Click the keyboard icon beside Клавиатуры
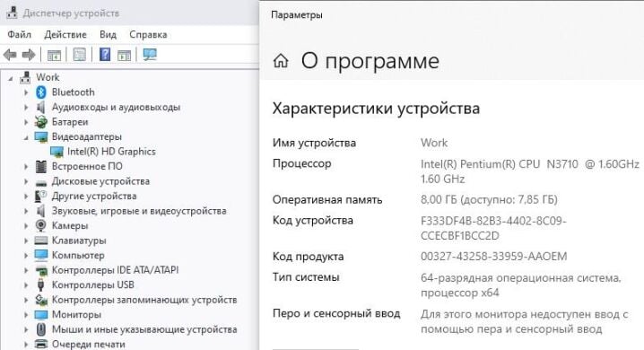 pos(41,241)
